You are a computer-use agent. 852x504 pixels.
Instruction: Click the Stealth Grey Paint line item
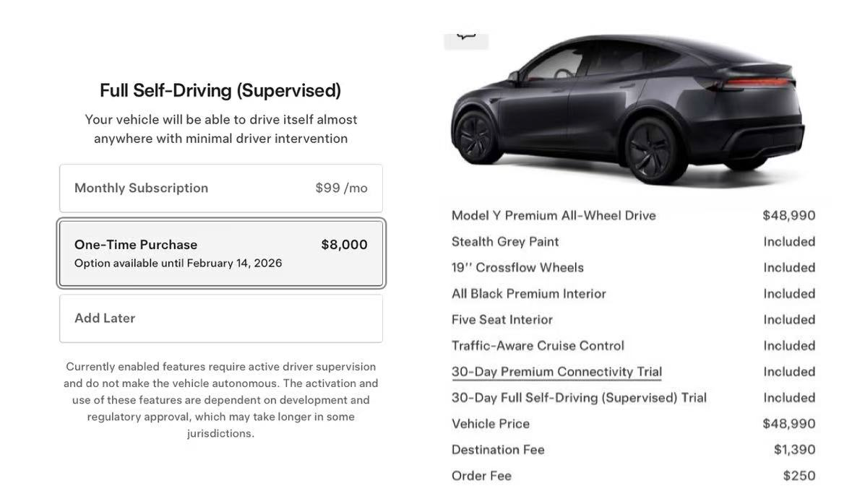point(505,241)
